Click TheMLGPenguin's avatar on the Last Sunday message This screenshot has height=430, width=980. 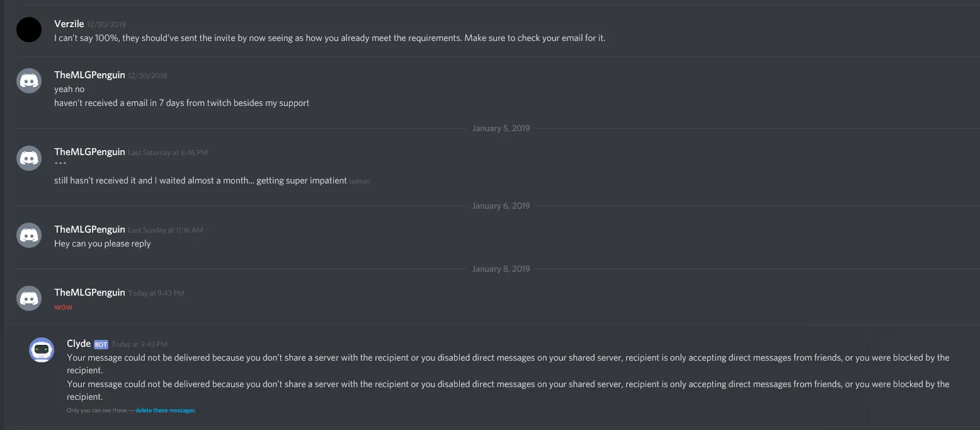(x=29, y=236)
